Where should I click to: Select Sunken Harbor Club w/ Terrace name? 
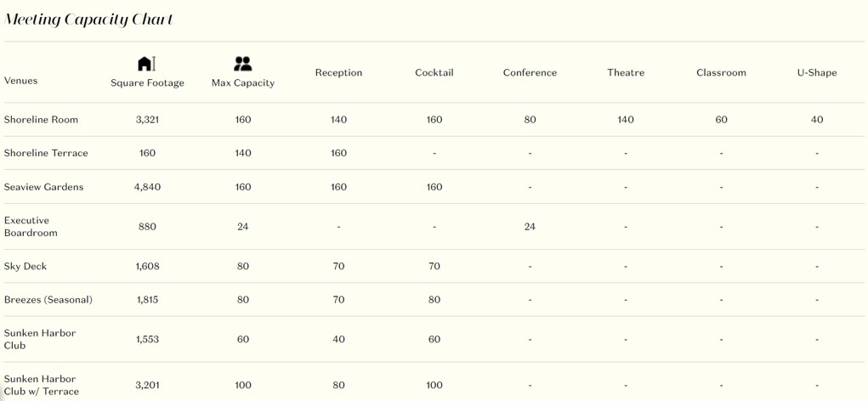pos(42,385)
